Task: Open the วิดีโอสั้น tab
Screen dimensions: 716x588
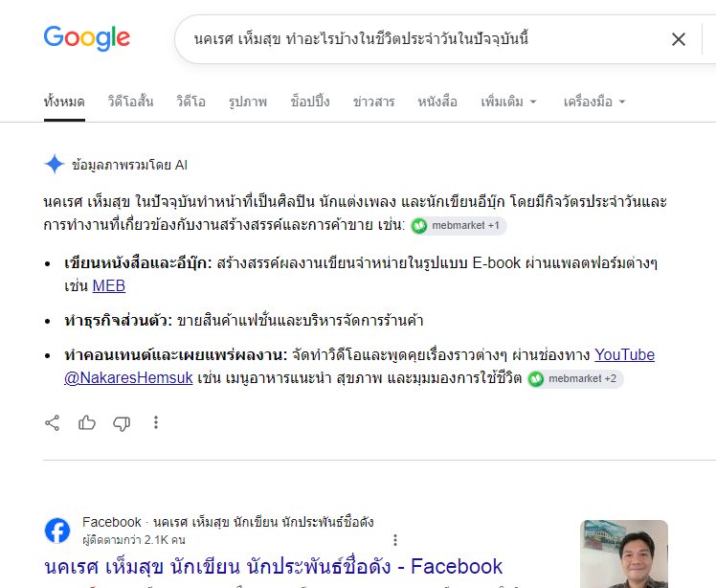Action: tap(130, 102)
